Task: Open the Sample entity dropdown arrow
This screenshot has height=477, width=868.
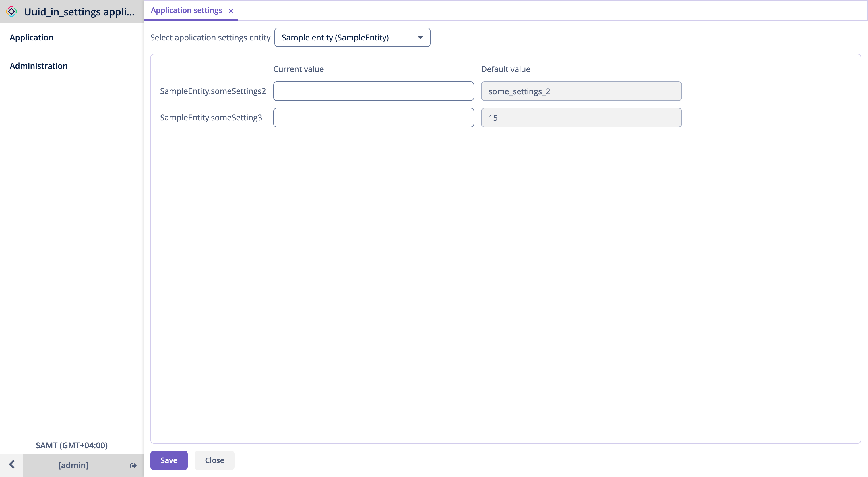Action: 420,37
